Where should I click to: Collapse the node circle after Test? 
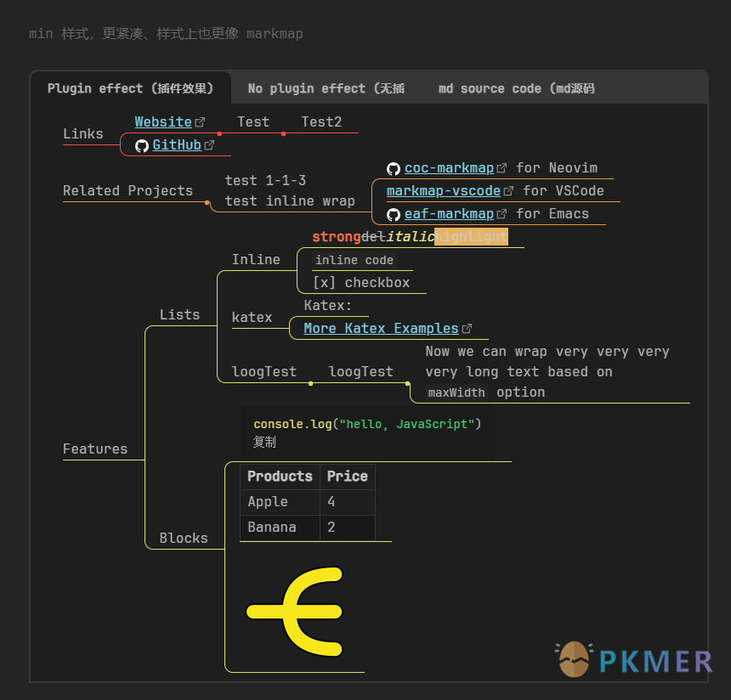tap(283, 133)
